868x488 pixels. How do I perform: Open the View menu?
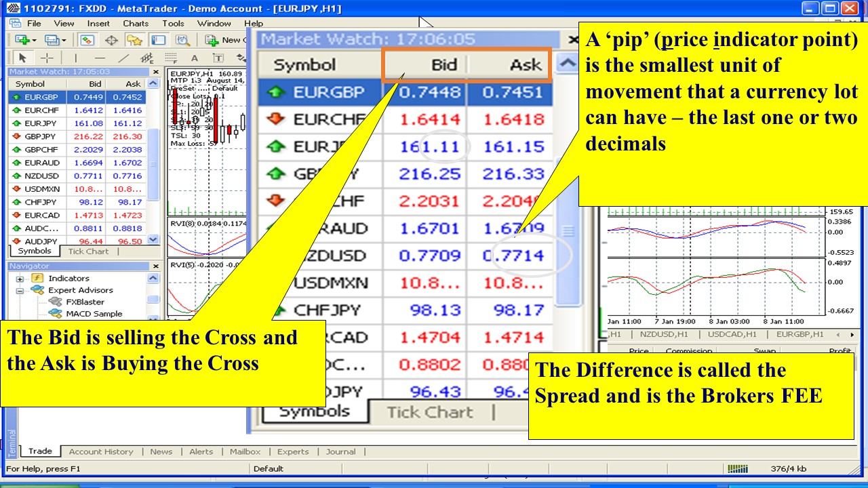point(64,23)
